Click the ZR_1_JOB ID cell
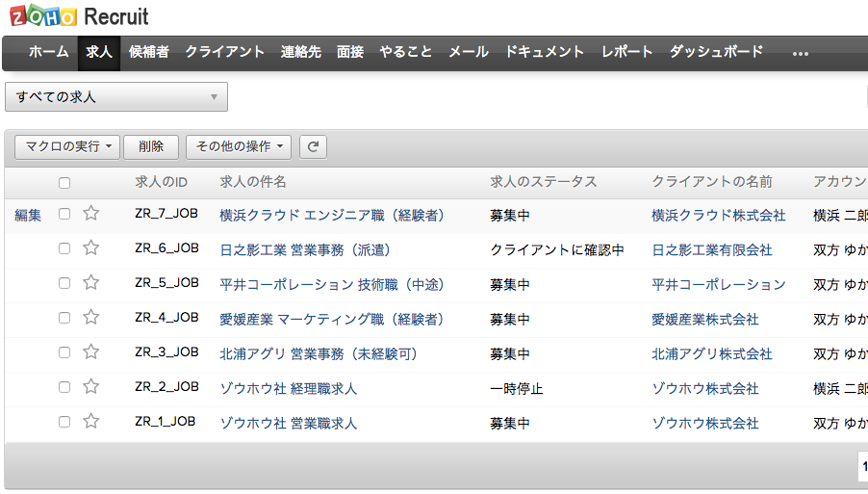This screenshot has height=494, width=868. click(x=165, y=422)
